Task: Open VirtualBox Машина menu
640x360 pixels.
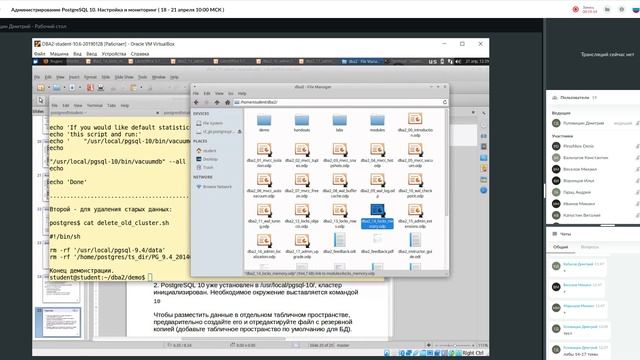Action: (x=59, y=54)
